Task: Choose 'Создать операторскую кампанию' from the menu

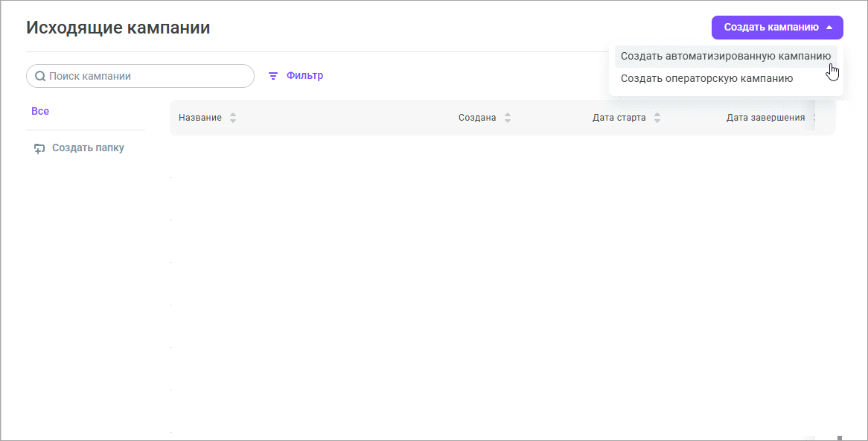Action: [706, 78]
